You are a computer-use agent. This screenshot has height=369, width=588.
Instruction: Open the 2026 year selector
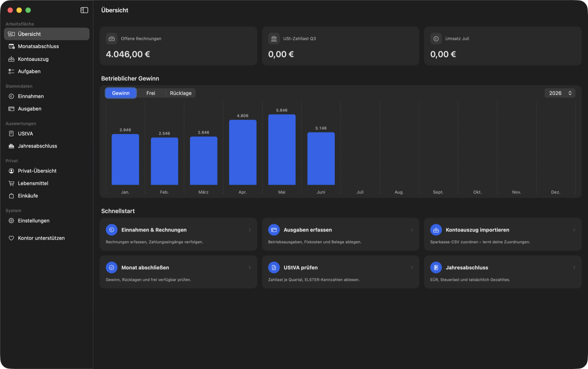click(x=560, y=93)
